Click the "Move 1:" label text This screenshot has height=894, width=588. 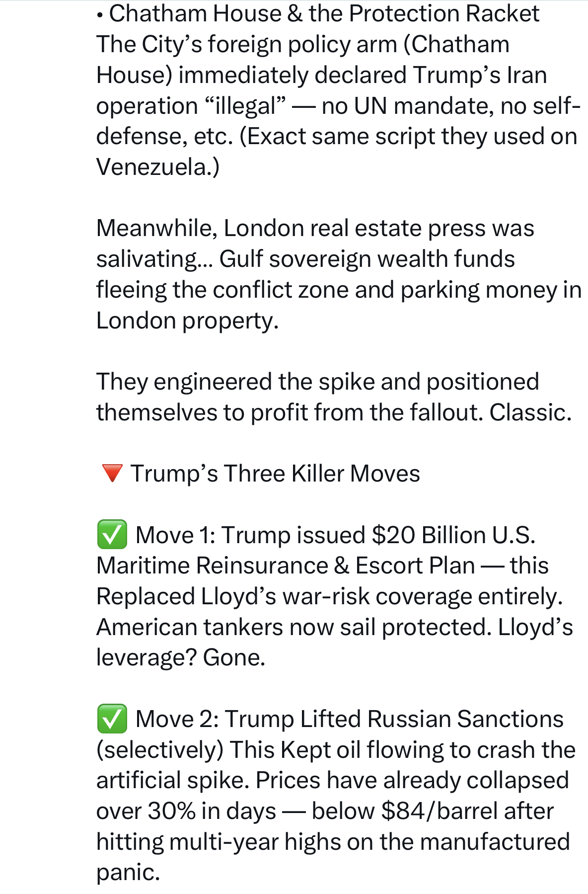click(175, 535)
